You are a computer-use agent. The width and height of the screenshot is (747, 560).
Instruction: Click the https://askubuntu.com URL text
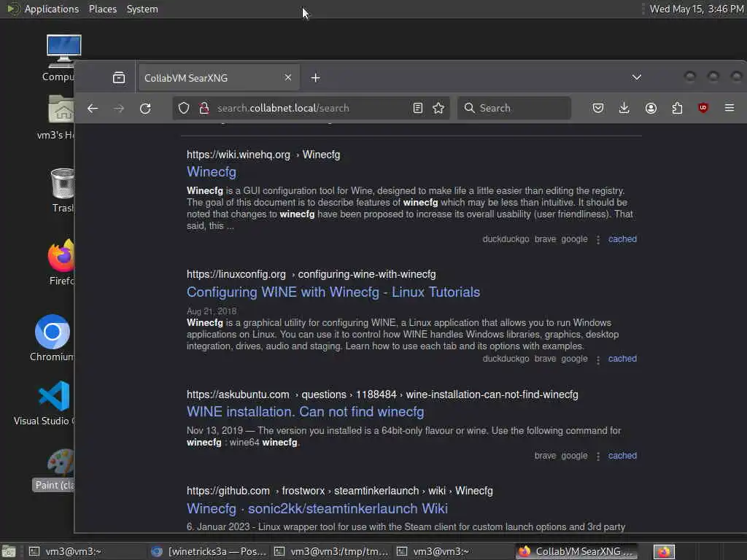pyautogui.click(x=238, y=394)
